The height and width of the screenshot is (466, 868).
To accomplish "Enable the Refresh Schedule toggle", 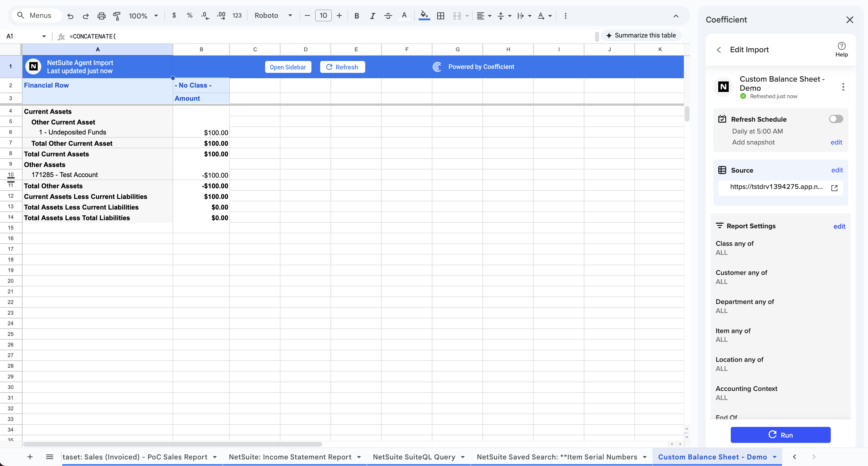I will 836,119.
